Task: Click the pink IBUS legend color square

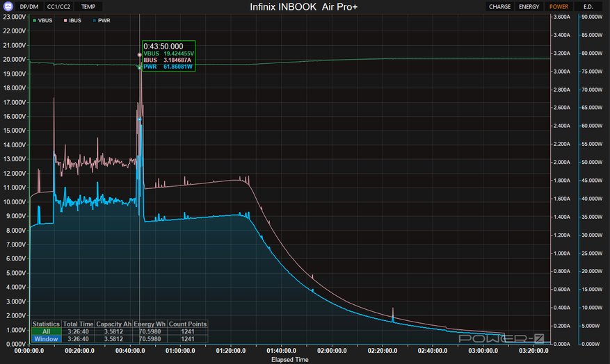Action: pyautogui.click(x=65, y=21)
